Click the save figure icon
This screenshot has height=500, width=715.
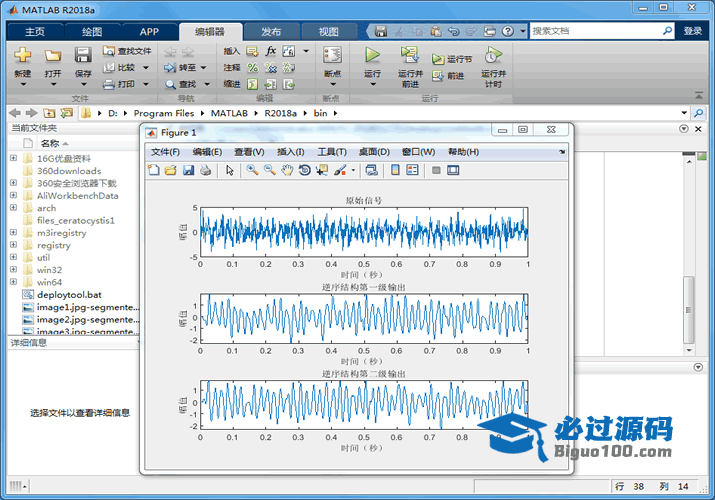point(188,170)
